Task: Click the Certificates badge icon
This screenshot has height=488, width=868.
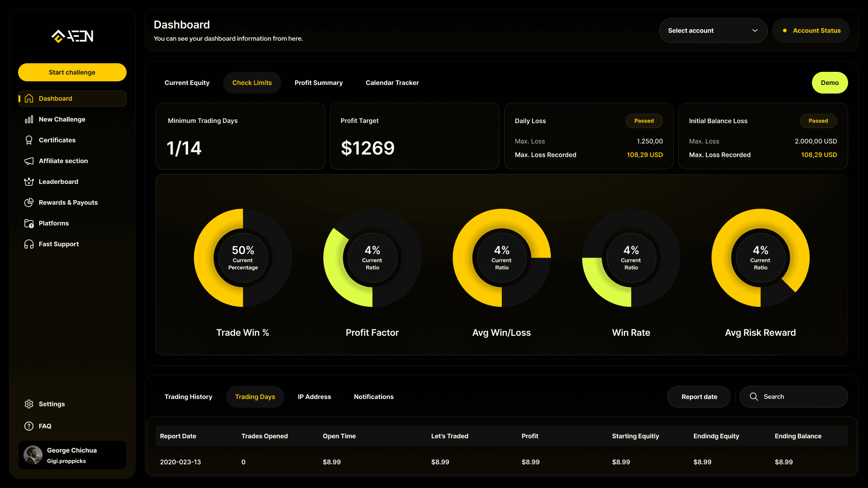Action: click(29, 140)
